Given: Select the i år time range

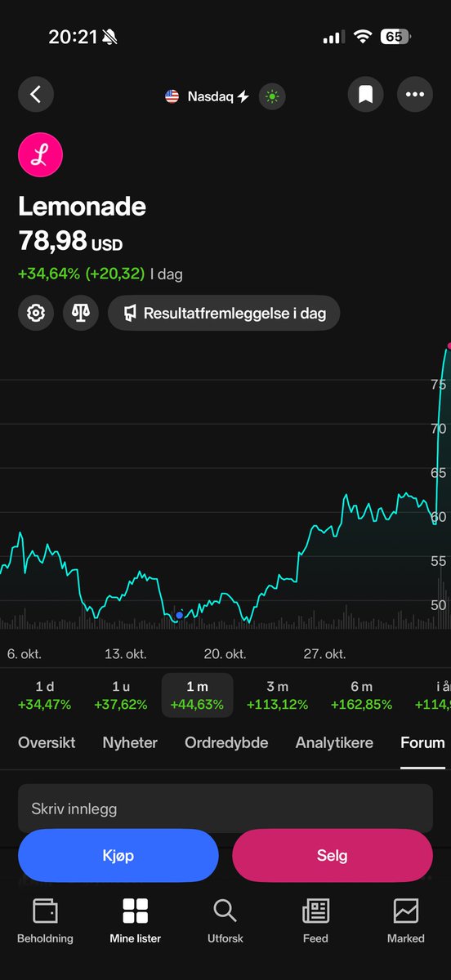Looking at the screenshot, I should [x=432, y=695].
